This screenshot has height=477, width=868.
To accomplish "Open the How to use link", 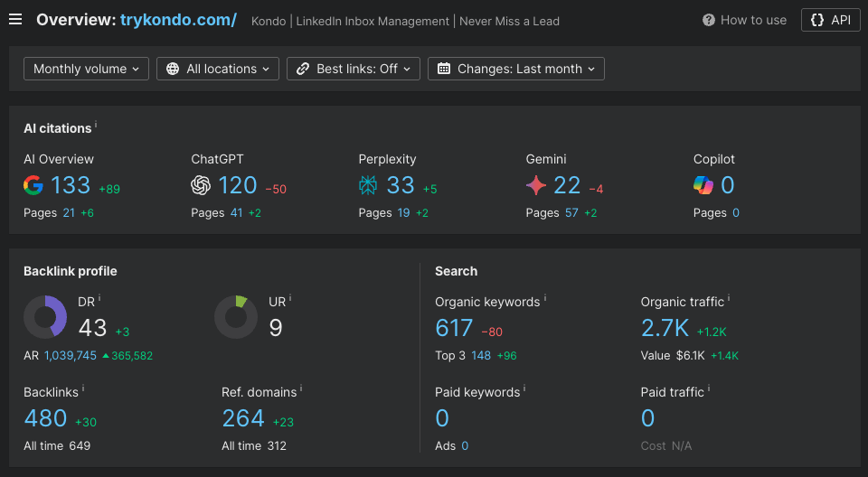I will tap(744, 21).
